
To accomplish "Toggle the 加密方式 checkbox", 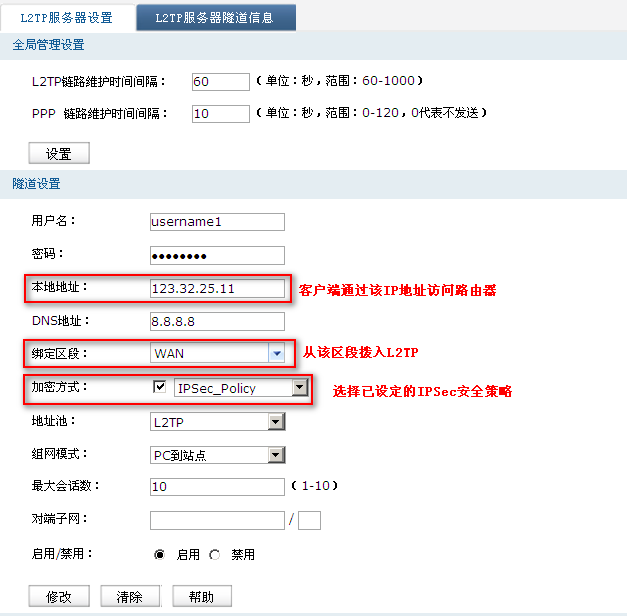I will click(159, 387).
